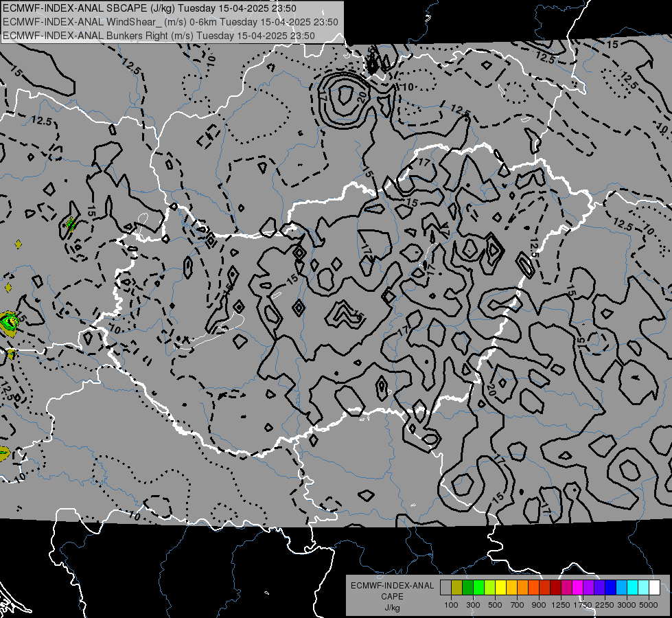Click the legend value 500
The height and width of the screenshot is (618, 672).
(x=495, y=605)
